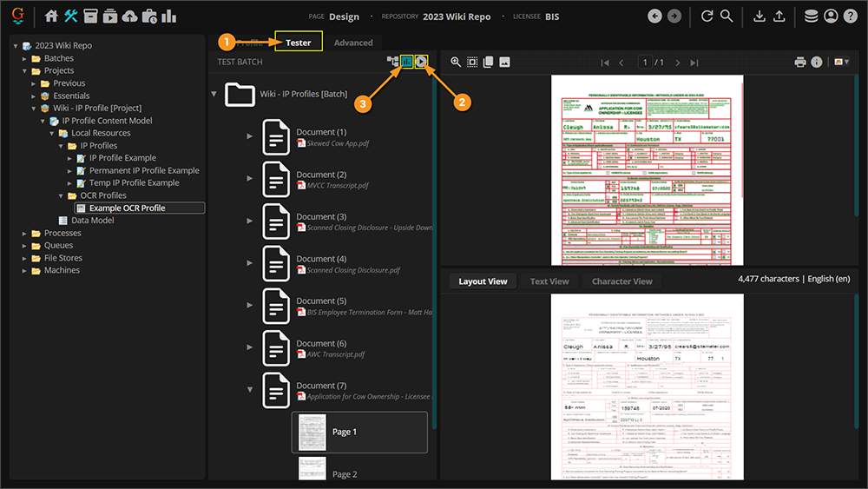Collapse Document (7) in test batch

click(x=250, y=390)
